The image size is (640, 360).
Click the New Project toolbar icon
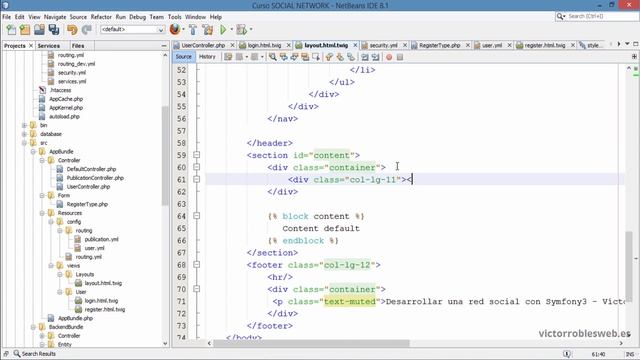(25, 29)
